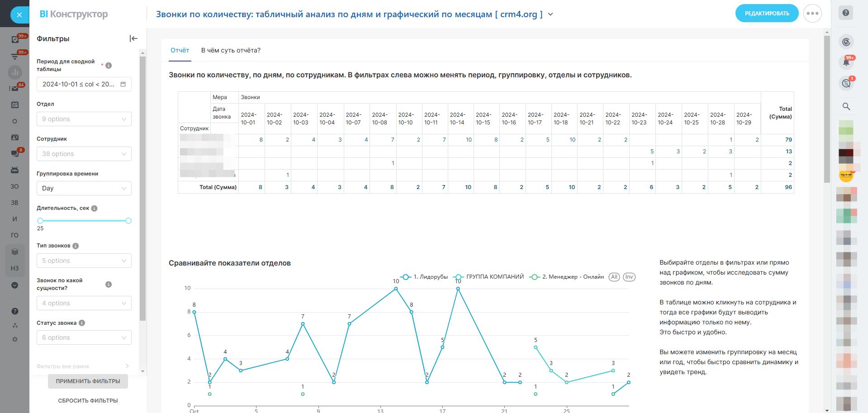Toggle the 1. Лидорубы legend series
The height and width of the screenshot is (413, 868).
[424, 277]
